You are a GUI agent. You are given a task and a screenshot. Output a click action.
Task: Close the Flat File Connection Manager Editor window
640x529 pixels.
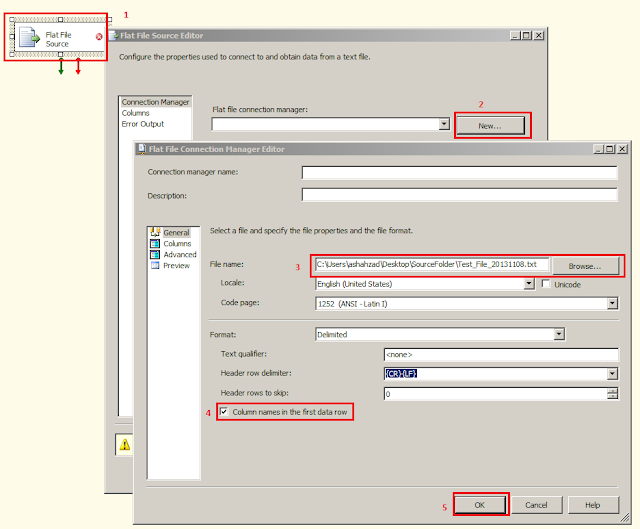[622, 149]
